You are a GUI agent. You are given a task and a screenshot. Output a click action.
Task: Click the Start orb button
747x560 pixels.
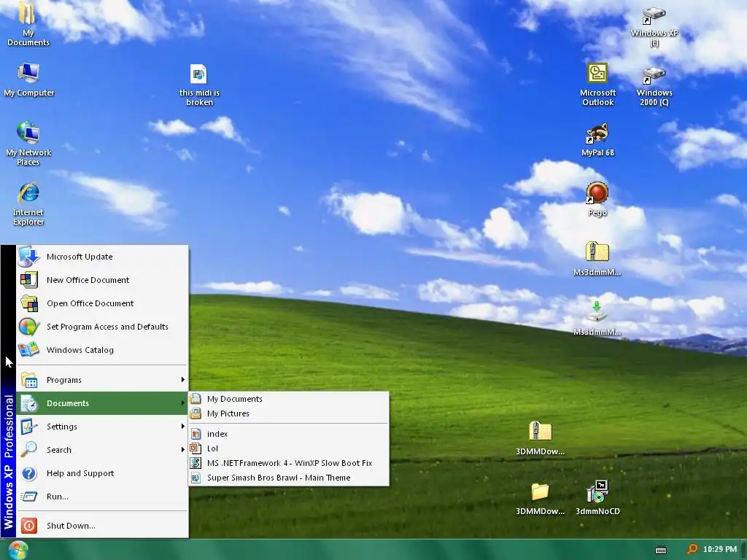click(x=18, y=550)
